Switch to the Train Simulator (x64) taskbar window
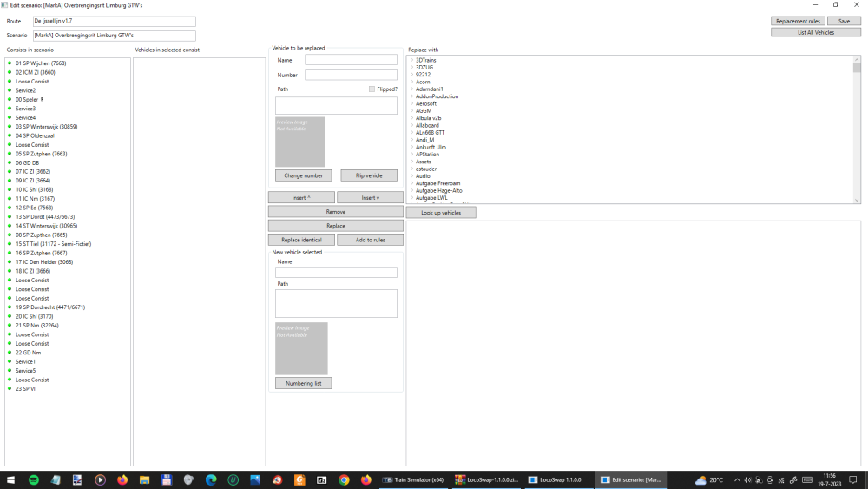Screen dimensions: 868x489 (x=414, y=479)
